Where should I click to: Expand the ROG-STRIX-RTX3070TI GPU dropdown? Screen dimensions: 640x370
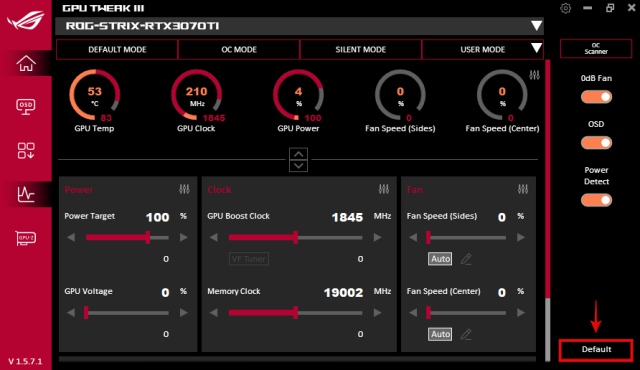click(536, 26)
